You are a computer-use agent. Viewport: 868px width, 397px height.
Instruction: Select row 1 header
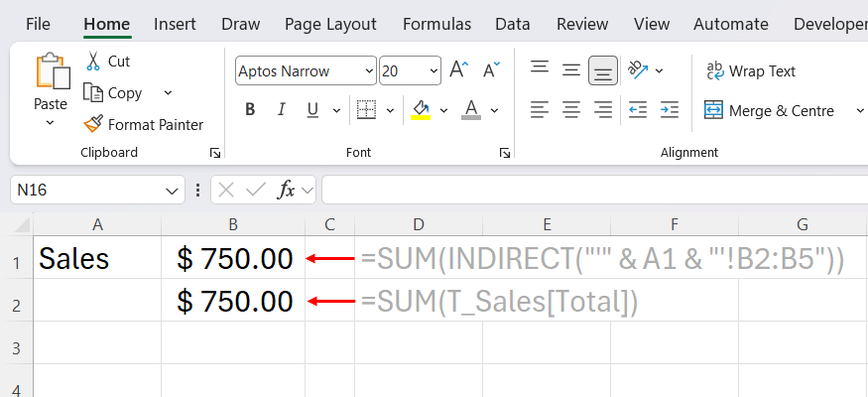point(17,257)
